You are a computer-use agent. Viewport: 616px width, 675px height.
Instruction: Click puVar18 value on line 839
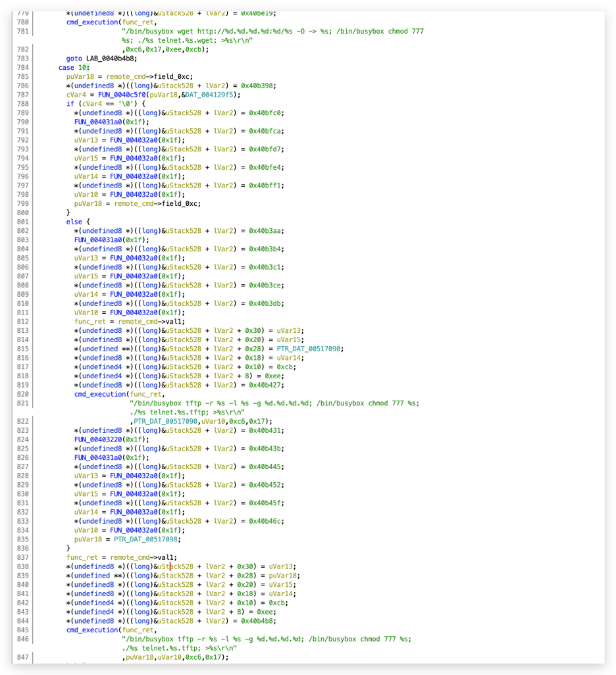click(x=282, y=576)
